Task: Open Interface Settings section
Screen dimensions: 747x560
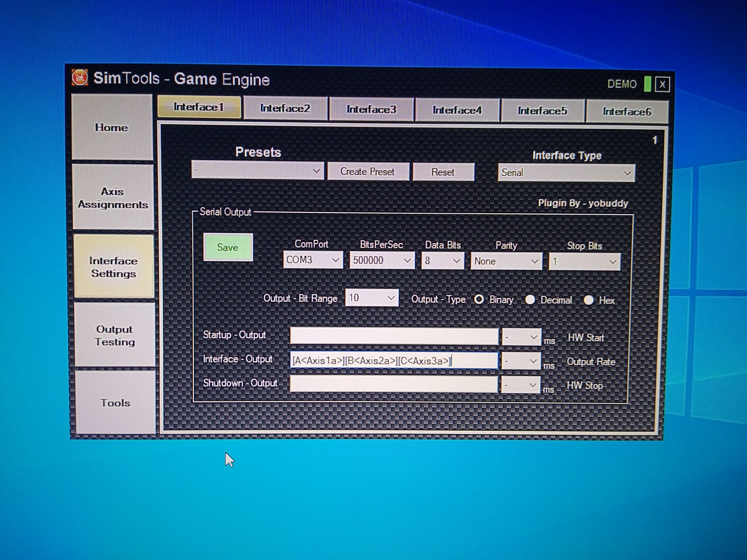Action: point(113,266)
